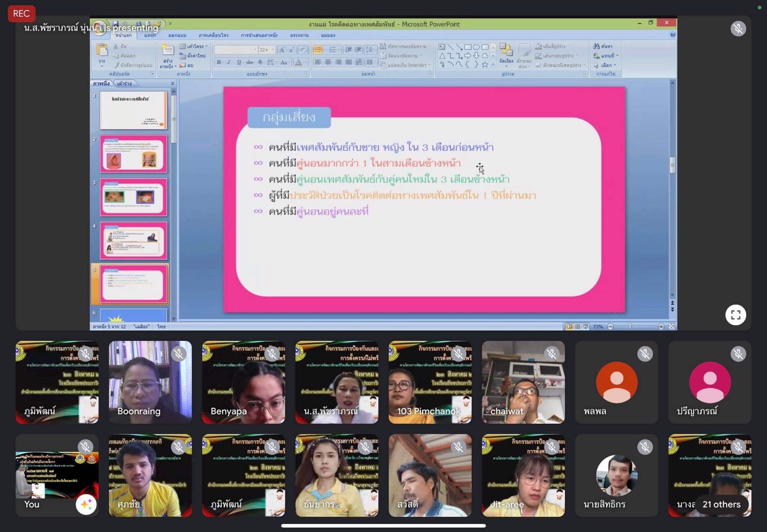This screenshot has width=767, height=532.
Task: Select slide 3 thumbnail in slide panel
Action: (133, 197)
